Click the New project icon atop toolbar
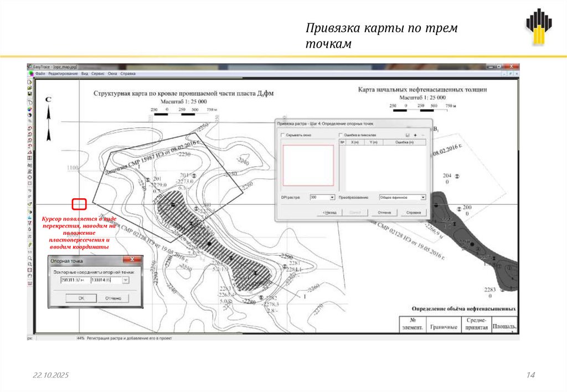Viewport: 567px width, 392px height. pos(30,82)
